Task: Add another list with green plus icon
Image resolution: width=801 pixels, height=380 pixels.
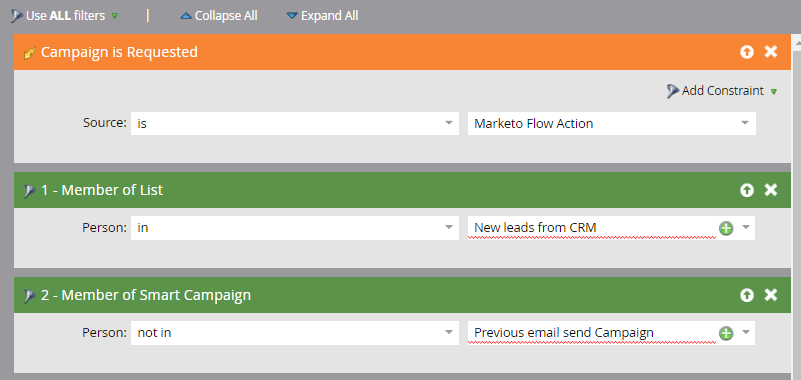Action: tap(726, 228)
